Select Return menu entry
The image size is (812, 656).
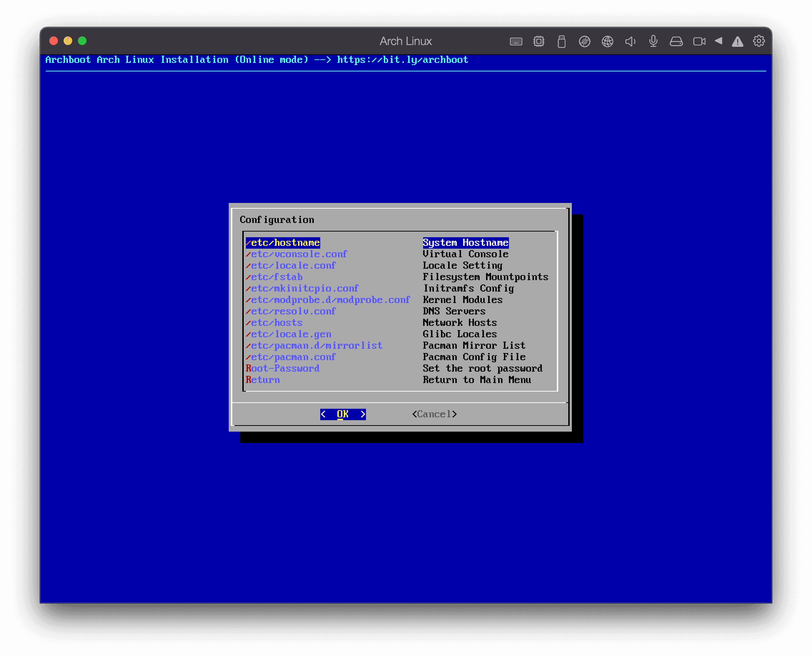(263, 380)
